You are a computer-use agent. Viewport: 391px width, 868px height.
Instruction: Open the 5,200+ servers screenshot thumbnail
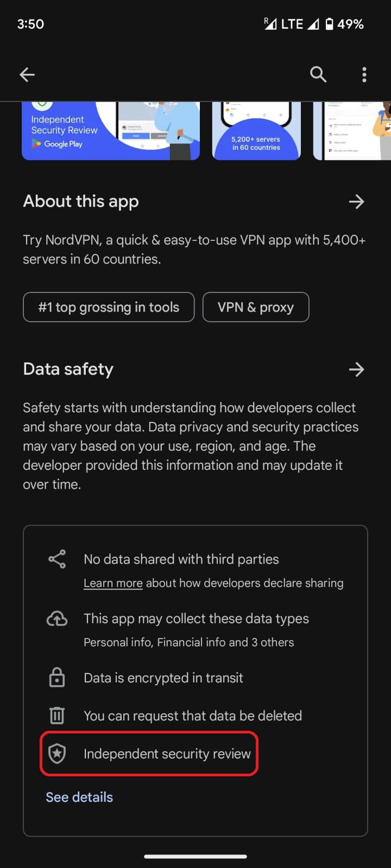[256, 131]
